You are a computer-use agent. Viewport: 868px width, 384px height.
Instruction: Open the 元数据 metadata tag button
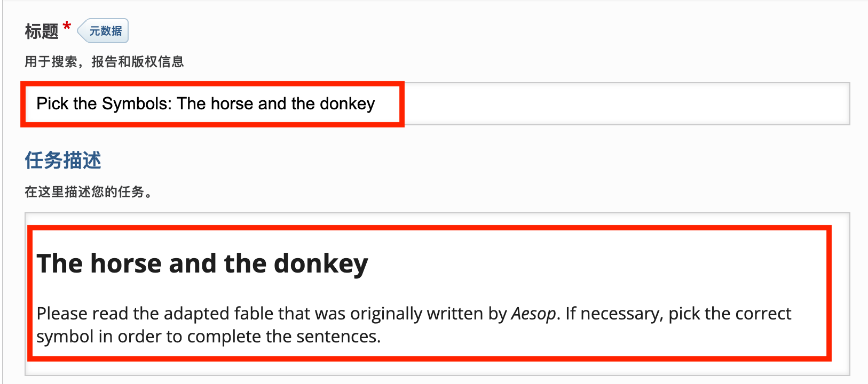coord(105,31)
